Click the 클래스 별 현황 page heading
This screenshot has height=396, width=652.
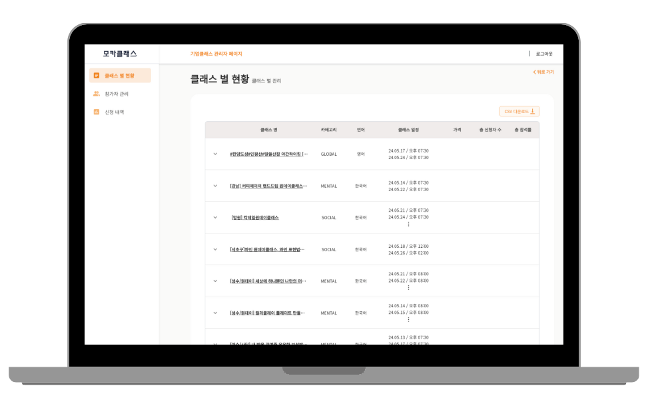(x=220, y=79)
